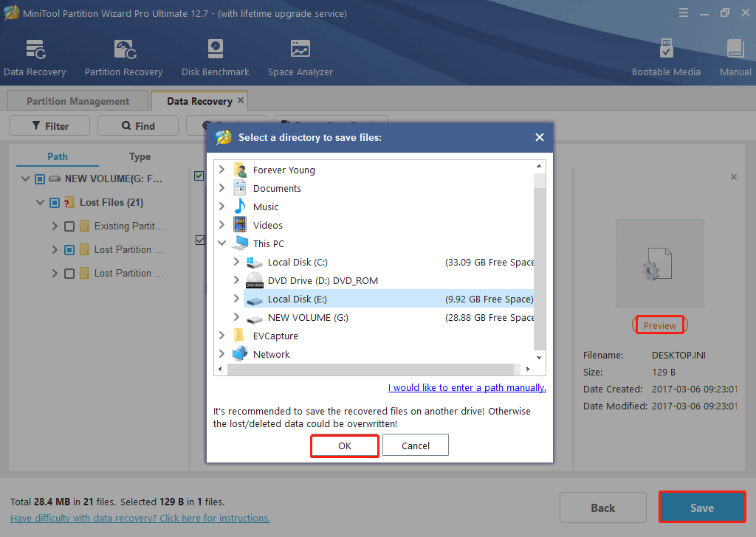Select the Music folder in the dialog
The width and height of the screenshot is (756, 537).
tap(266, 207)
